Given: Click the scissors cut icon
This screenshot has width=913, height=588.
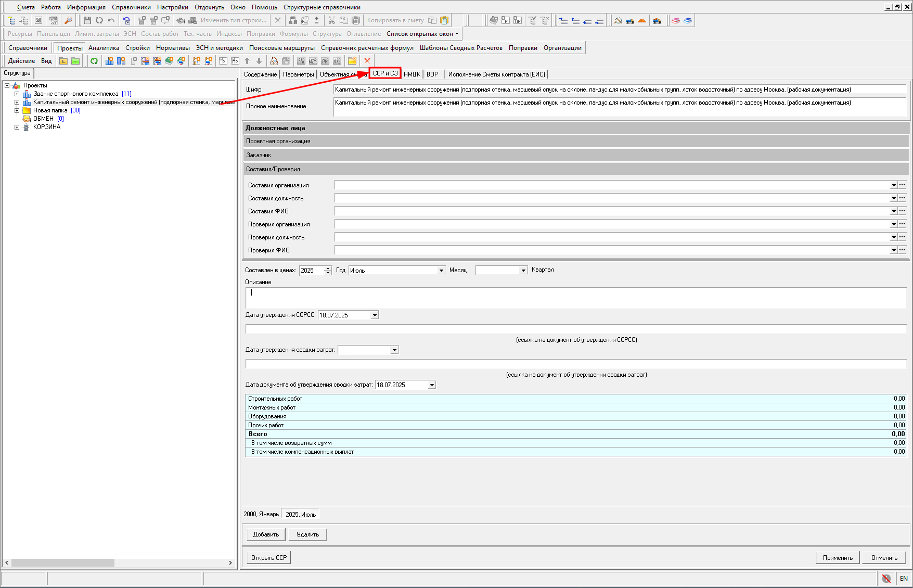Looking at the screenshot, I should 331,20.
